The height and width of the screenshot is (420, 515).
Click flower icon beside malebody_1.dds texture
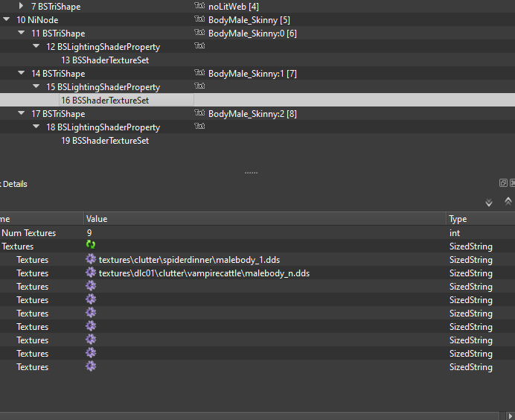(91, 259)
